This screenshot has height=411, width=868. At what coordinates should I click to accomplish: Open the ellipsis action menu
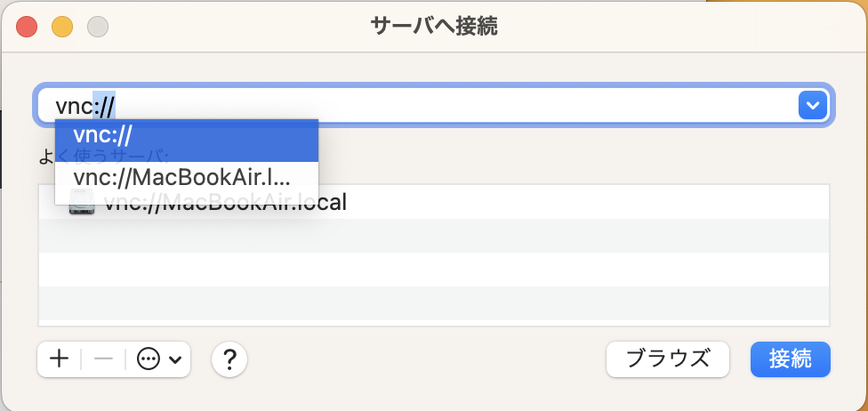click(x=149, y=359)
